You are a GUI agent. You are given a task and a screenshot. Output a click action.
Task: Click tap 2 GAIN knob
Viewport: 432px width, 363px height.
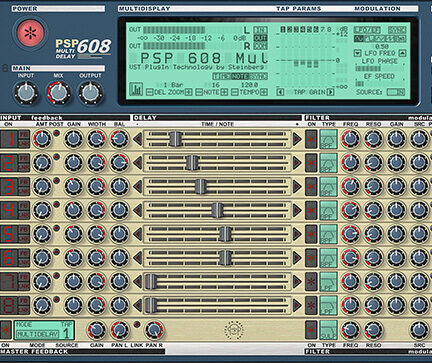(x=74, y=163)
